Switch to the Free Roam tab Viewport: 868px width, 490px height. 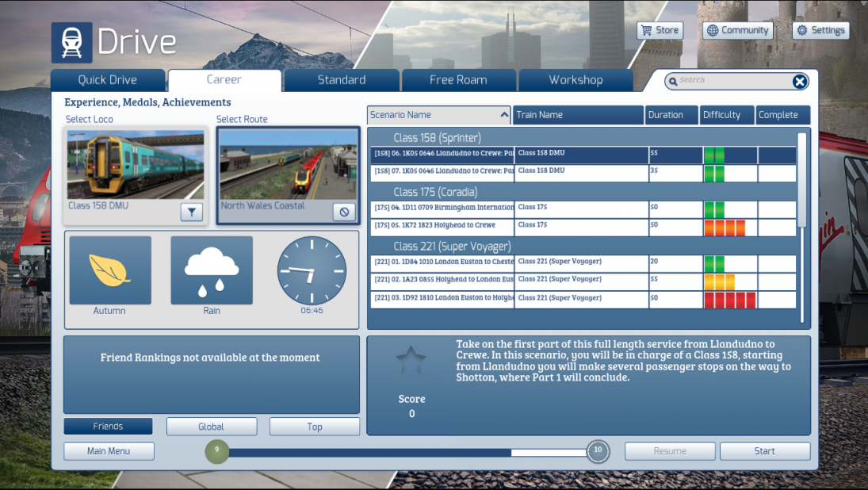pos(458,79)
